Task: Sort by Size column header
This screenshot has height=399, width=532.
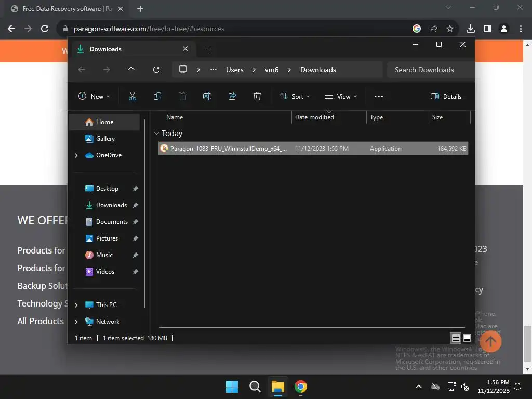Action: (449, 117)
